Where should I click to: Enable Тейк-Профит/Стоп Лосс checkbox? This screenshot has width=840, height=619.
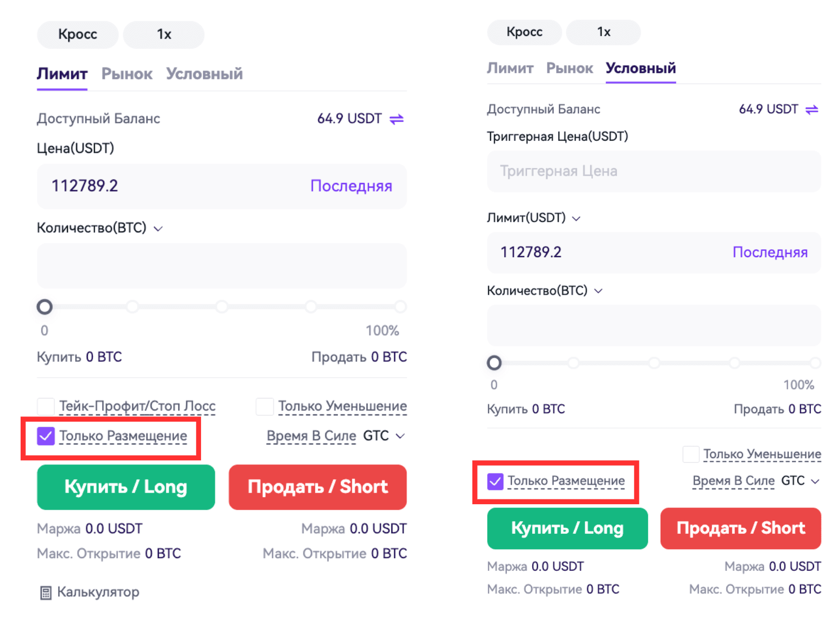click(x=46, y=406)
